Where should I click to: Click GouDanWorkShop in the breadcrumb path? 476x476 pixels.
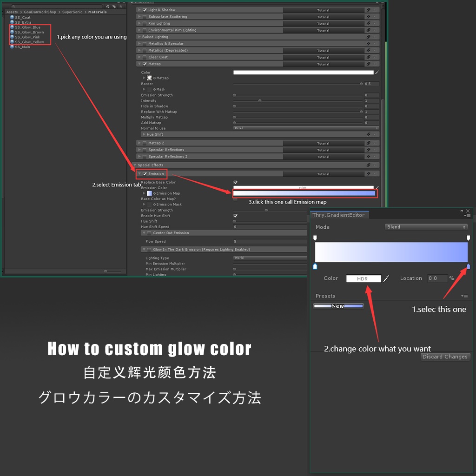[40, 12]
